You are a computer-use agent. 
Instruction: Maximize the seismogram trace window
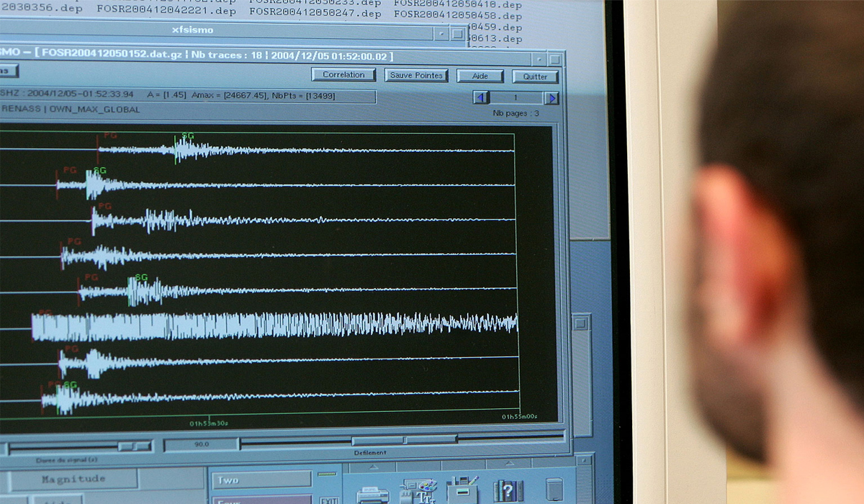pos(555,60)
